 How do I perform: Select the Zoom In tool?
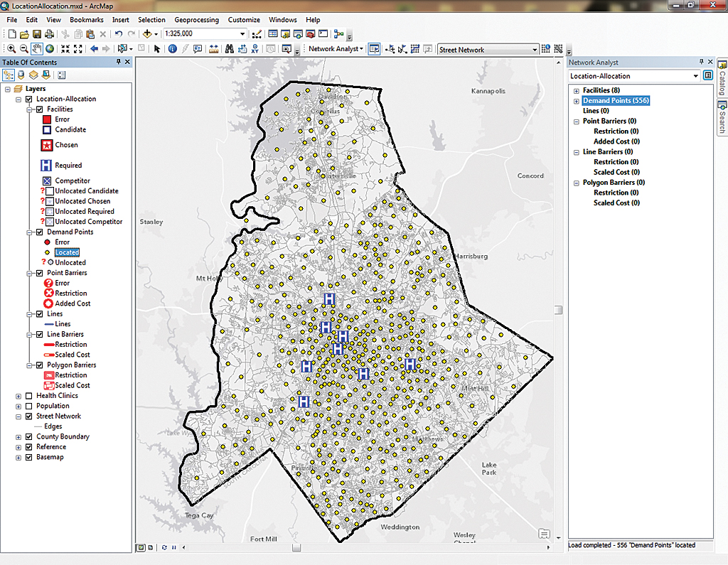(11, 49)
